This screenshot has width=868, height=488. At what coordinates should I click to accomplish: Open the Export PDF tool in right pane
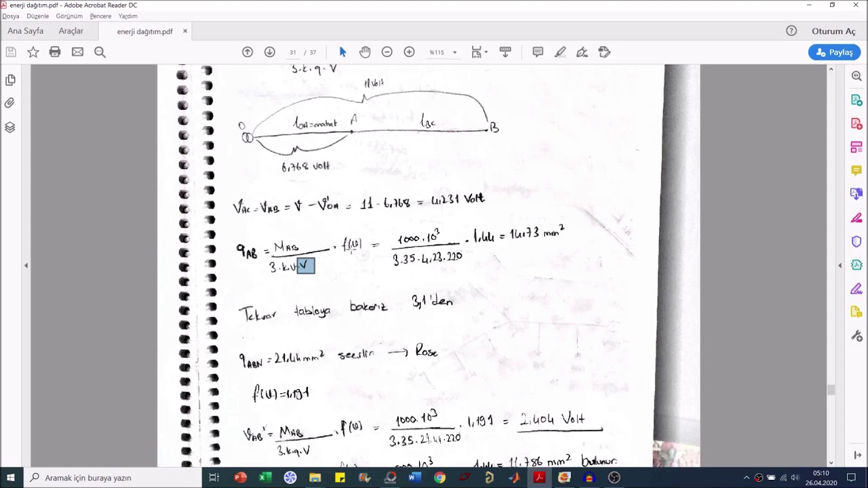pos(856,100)
